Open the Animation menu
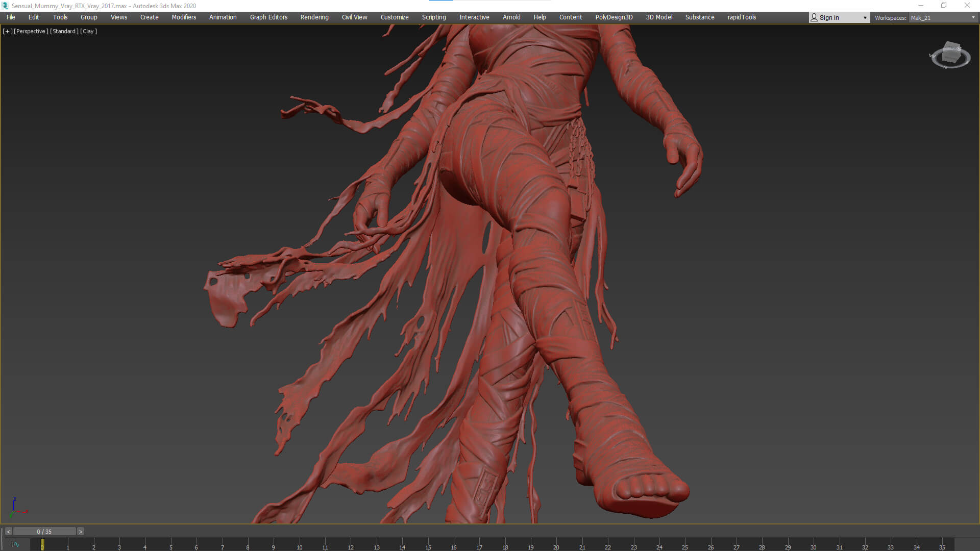Image resolution: width=980 pixels, height=551 pixels. pos(223,17)
